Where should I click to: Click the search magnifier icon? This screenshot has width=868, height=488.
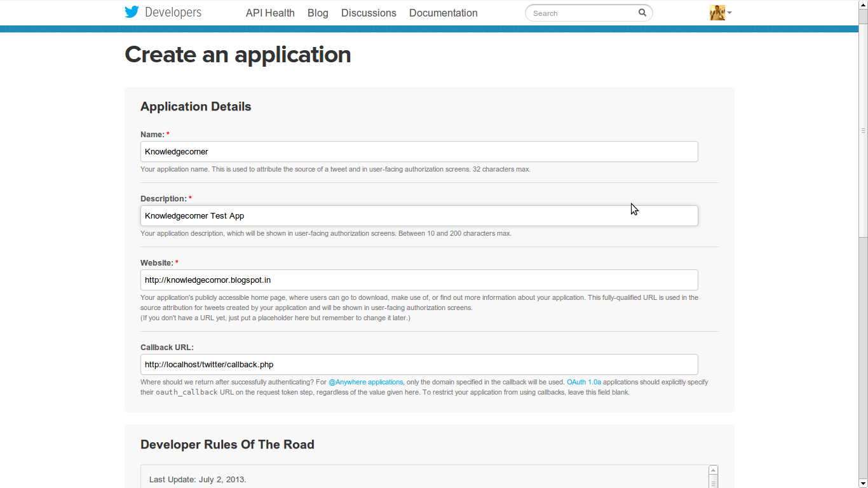[642, 13]
